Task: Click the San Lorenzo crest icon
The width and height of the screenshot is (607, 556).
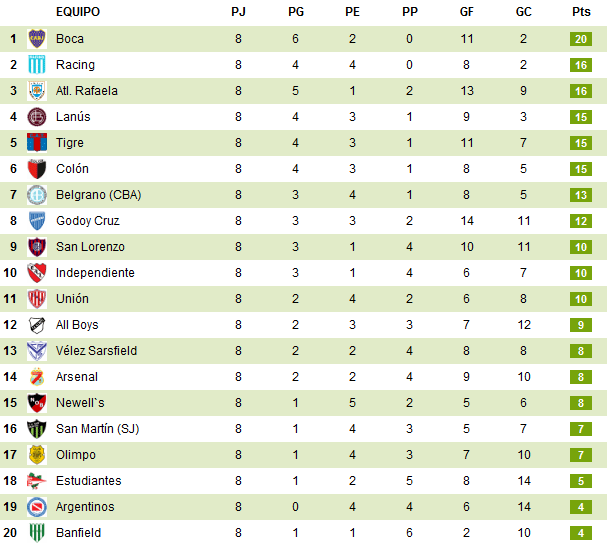Action: coord(37,247)
